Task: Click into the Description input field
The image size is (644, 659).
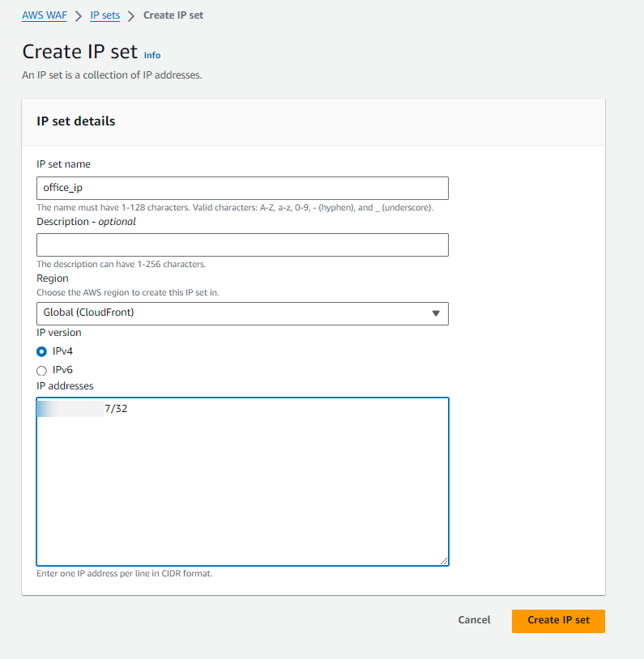Action: tap(242, 245)
